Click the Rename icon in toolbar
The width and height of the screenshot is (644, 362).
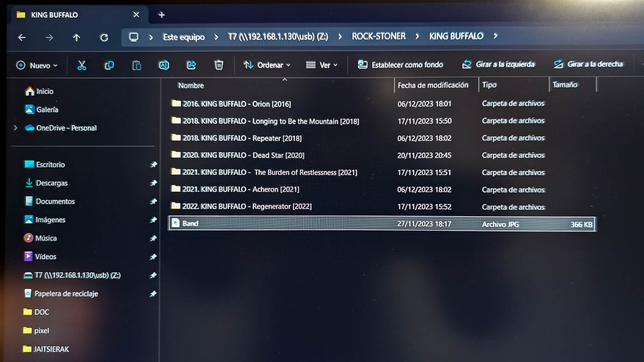click(x=164, y=65)
